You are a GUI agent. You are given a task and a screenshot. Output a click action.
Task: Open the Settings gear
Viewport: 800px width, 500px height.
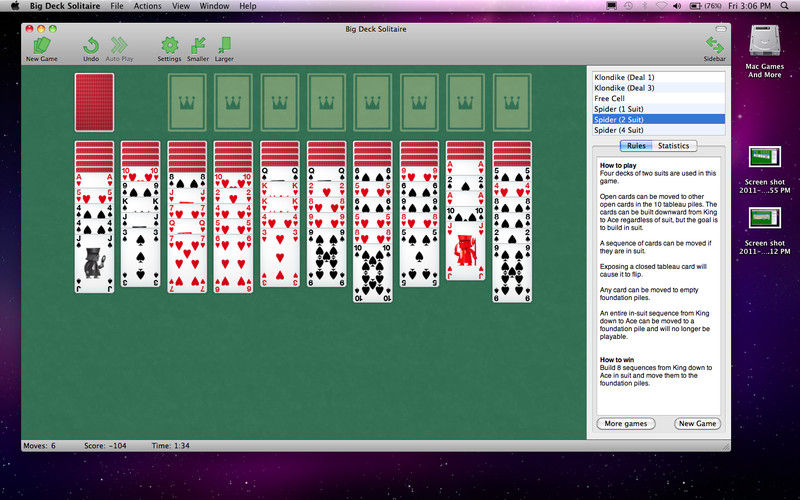click(169, 49)
